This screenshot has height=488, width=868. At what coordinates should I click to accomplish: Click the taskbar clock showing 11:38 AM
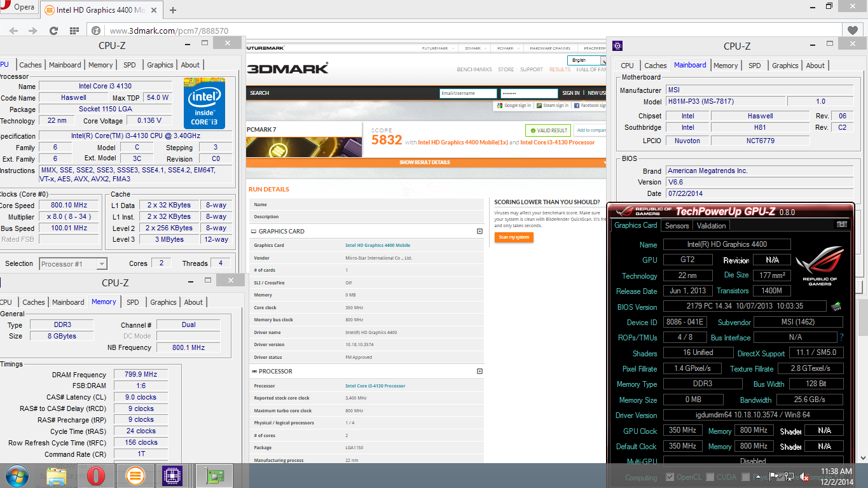[836, 477]
